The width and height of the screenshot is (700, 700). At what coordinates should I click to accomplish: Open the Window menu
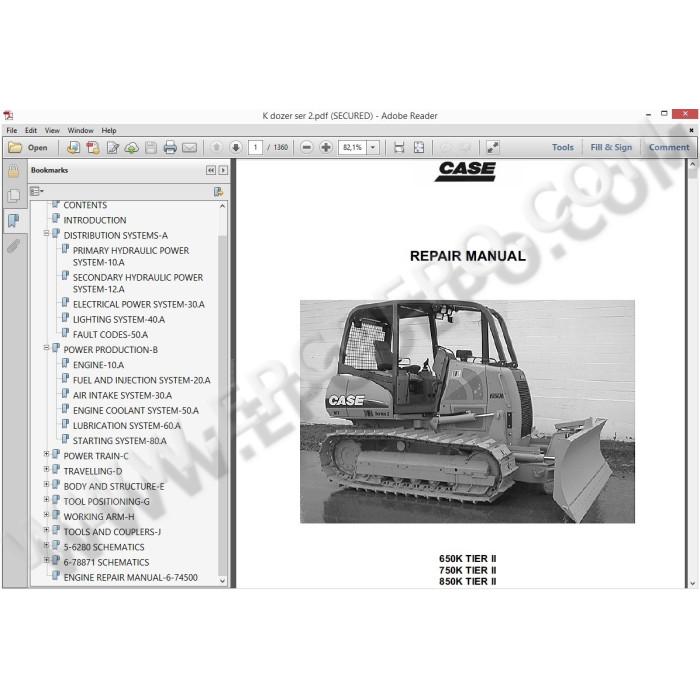[80, 130]
